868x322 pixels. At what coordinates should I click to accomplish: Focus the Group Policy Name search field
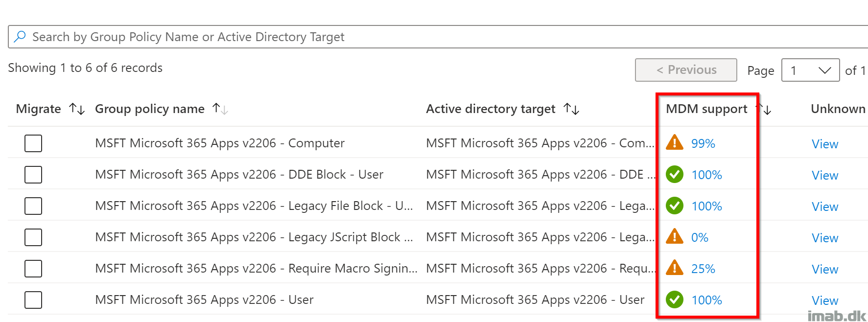[x=438, y=37]
